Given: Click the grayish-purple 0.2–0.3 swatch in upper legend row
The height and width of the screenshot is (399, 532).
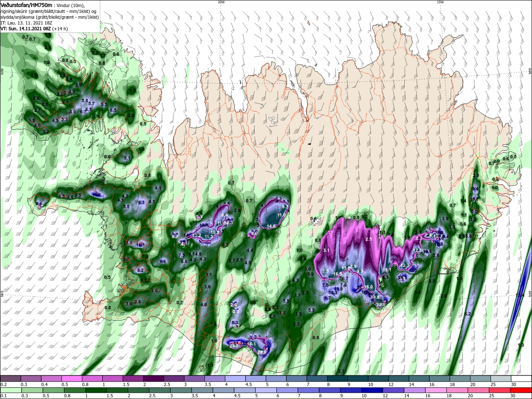Looking at the screenshot, I should click(x=11, y=379).
